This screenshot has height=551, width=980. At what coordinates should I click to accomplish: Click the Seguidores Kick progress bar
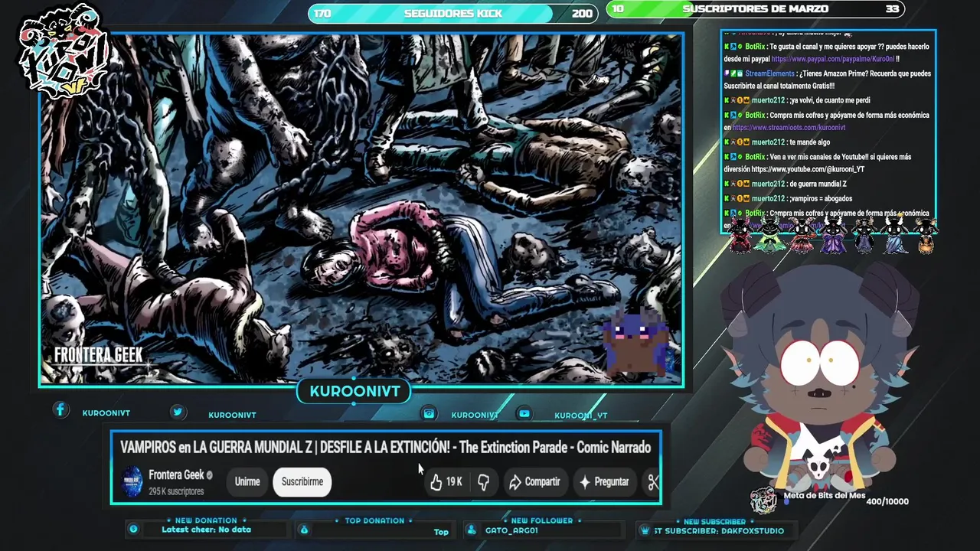coord(453,13)
